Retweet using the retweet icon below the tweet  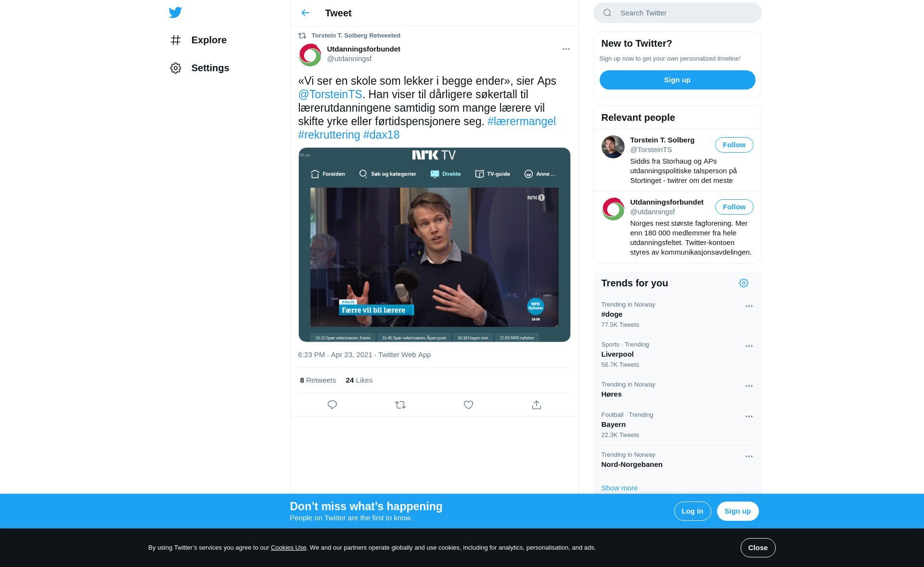tap(400, 405)
